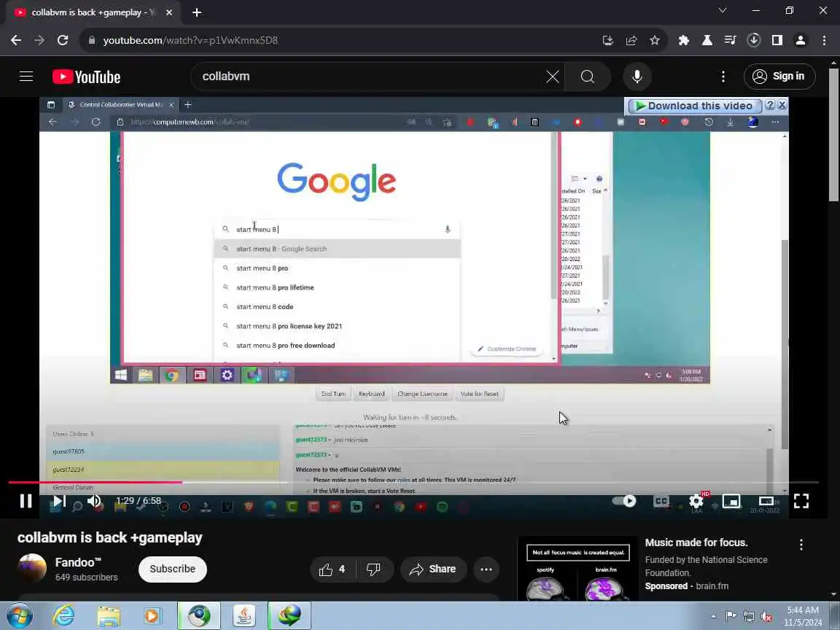Click the Sign in button

pyautogui.click(x=779, y=77)
